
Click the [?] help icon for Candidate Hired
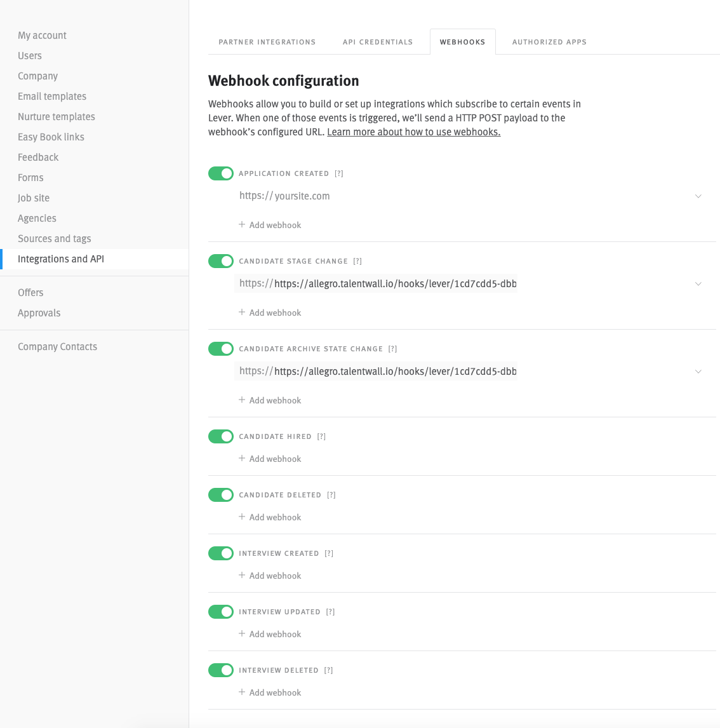tap(321, 436)
